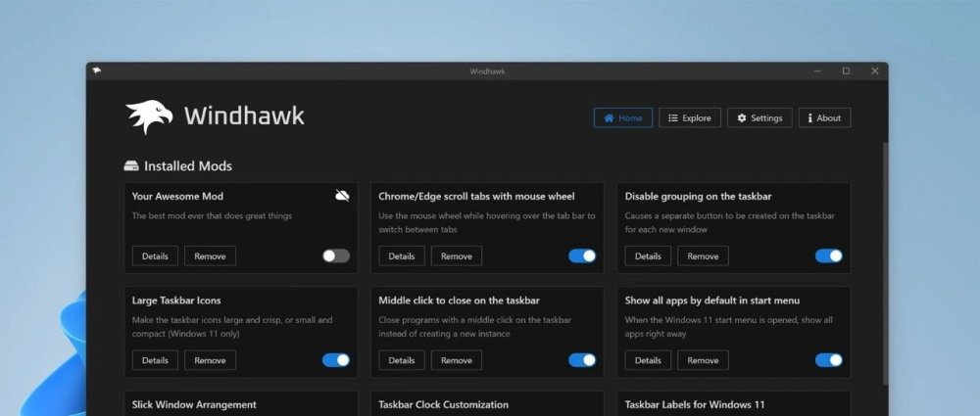
Task: Click Chrome/Edge scroll tabs with mouse wheel title
Action: 476,196
